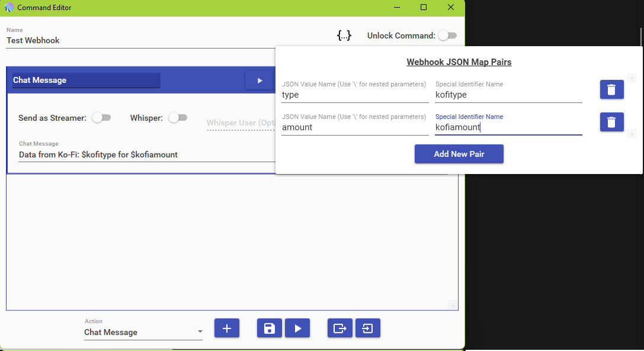Delete the type/kofitype JSON pair

point(611,89)
